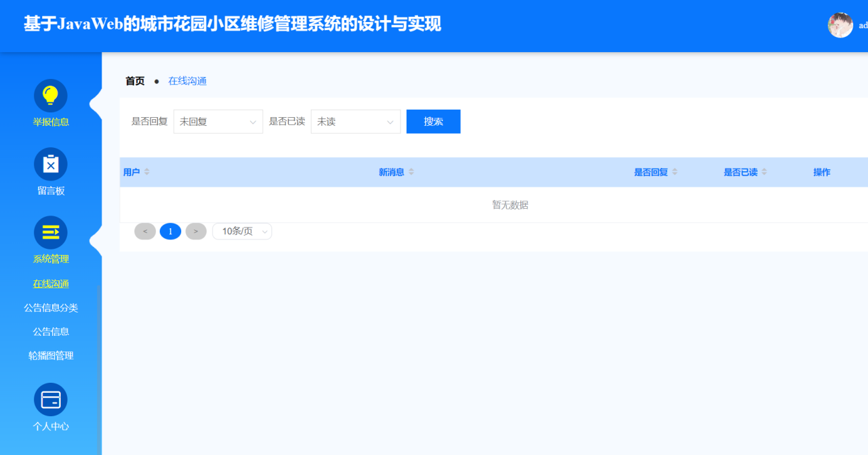This screenshot has width=868, height=455.
Task: Click the system title in the header
Action: click(x=232, y=24)
